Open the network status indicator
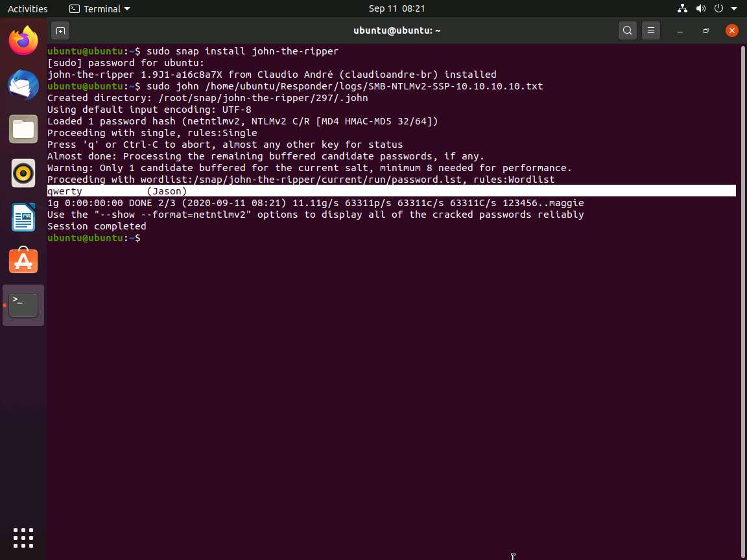Viewport: 747px width, 560px height. point(682,8)
